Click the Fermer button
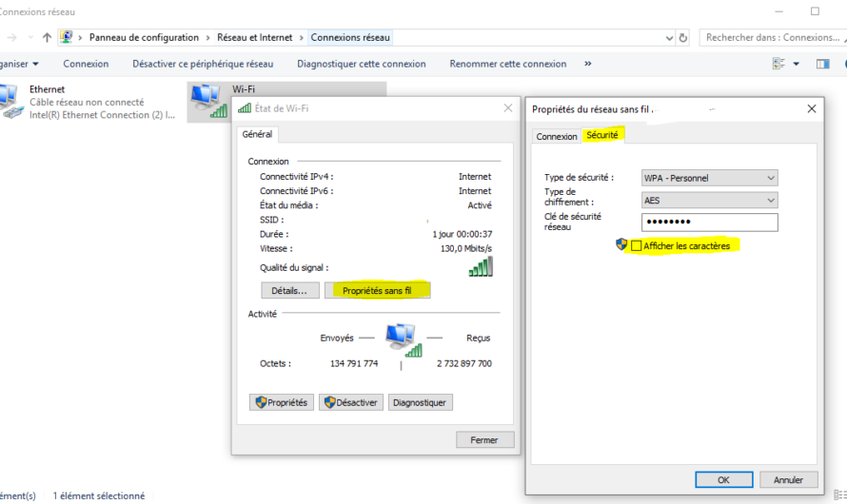The width and height of the screenshot is (847, 504). pos(484,439)
